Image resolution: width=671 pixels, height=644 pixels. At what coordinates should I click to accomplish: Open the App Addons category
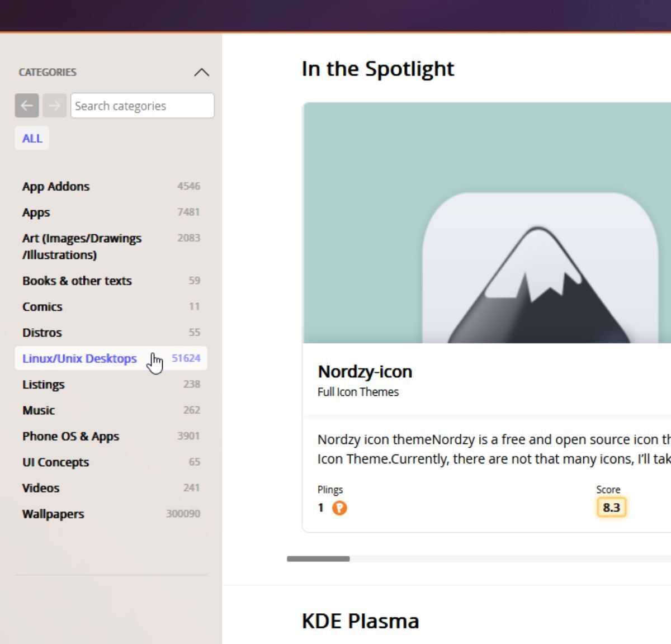pyautogui.click(x=111, y=186)
